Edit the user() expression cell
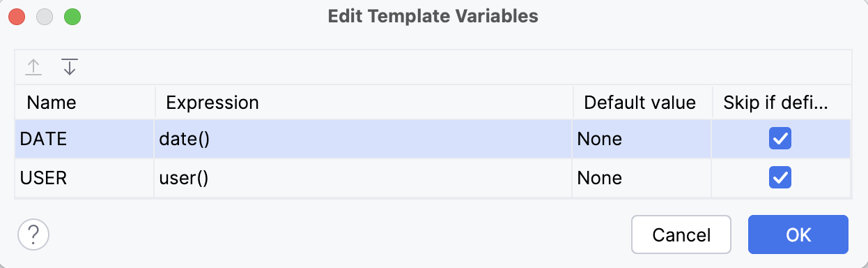868x268 pixels. (x=364, y=178)
